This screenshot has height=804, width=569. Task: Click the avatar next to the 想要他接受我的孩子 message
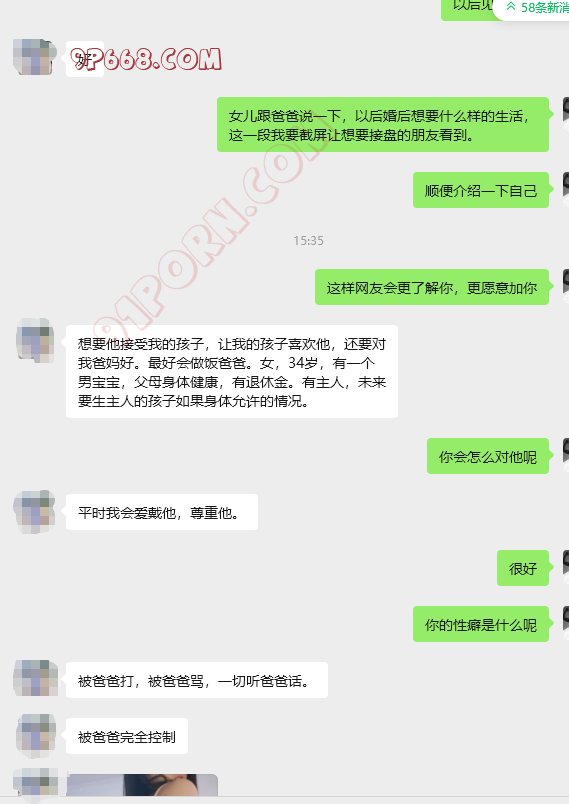tap(35, 339)
